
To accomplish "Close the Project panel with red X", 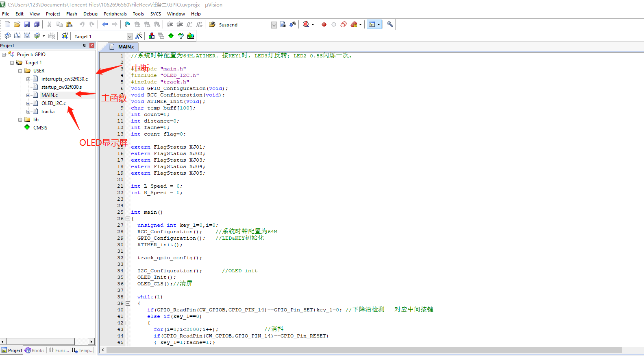I will pos(92,46).
